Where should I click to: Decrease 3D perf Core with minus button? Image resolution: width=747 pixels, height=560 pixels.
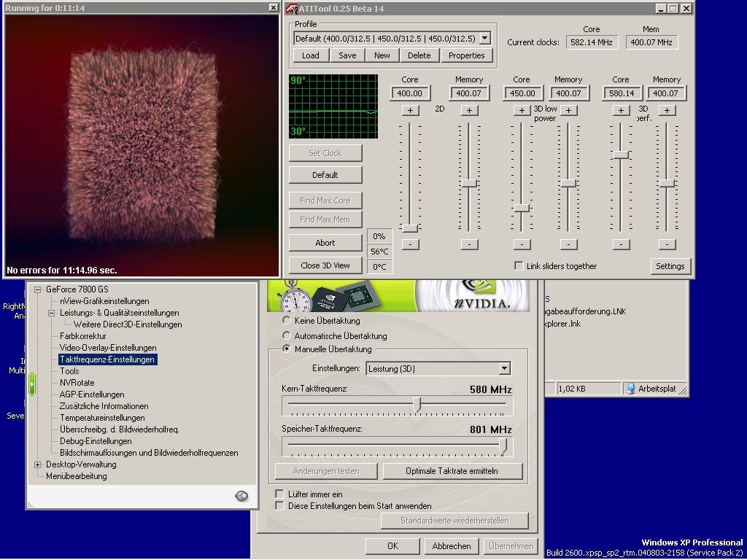point(621,244)
